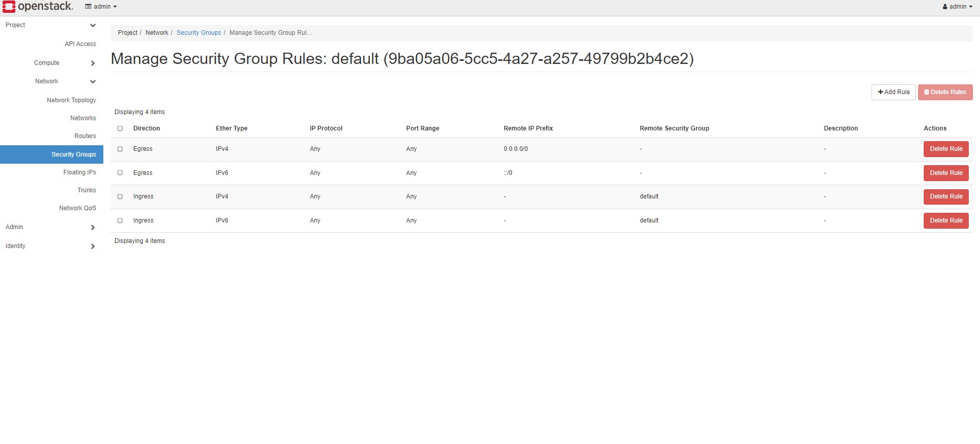The image size is (980, 444).
Task: Open the admin project selector dropdown
Action: pyautogui.click(x=101, y=7)
